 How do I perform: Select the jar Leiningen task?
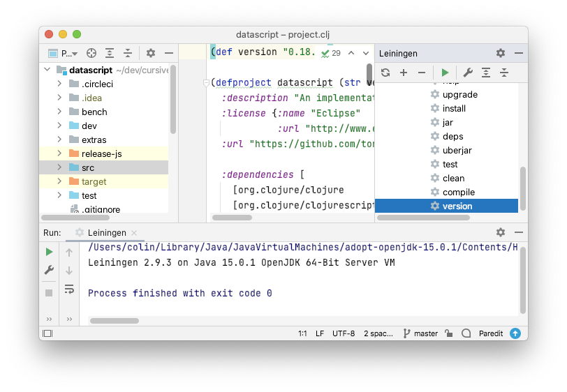point(442,123)
